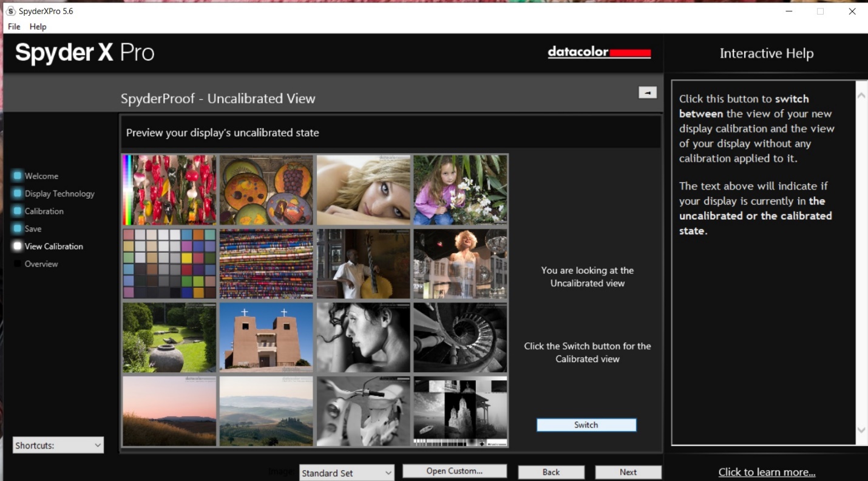Click the Display Technology step indicator
868x481 pixels.
(18, 194)
